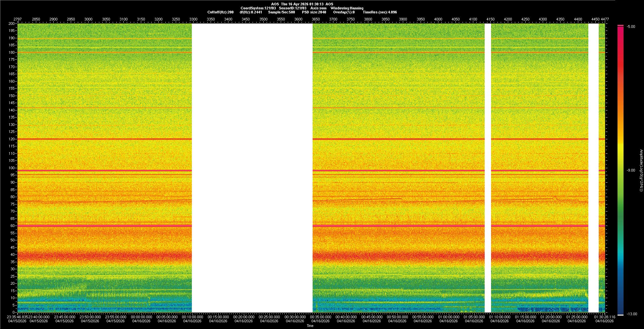Click the -9.00 midpoint label on the colorbar

631,171
